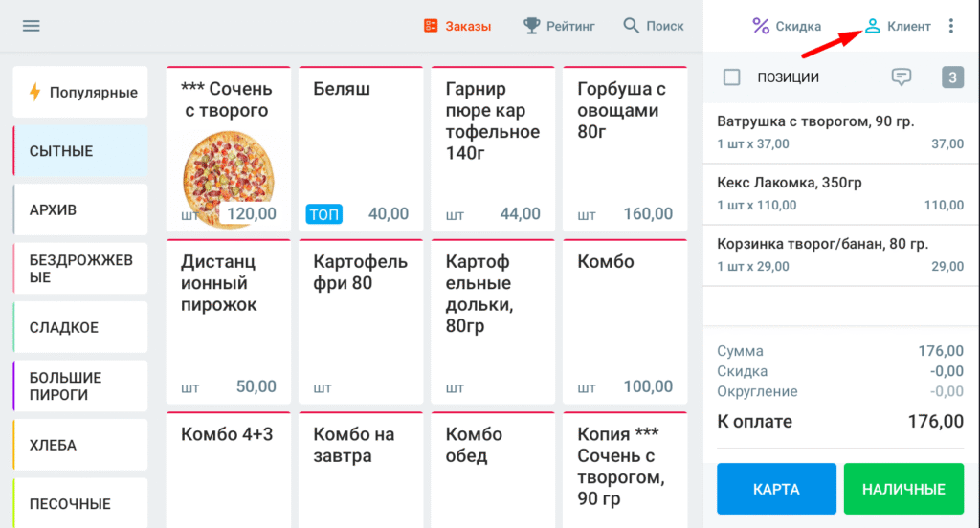Toggle the positions select-all checkbox
This screenshot has height=528, width=980.
click(732, 77)
